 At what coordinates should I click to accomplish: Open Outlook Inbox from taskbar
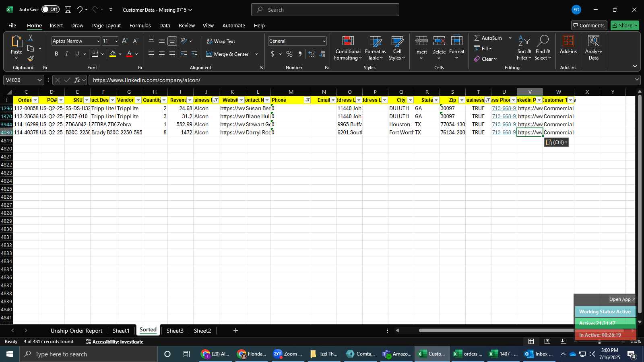point(539,354)
